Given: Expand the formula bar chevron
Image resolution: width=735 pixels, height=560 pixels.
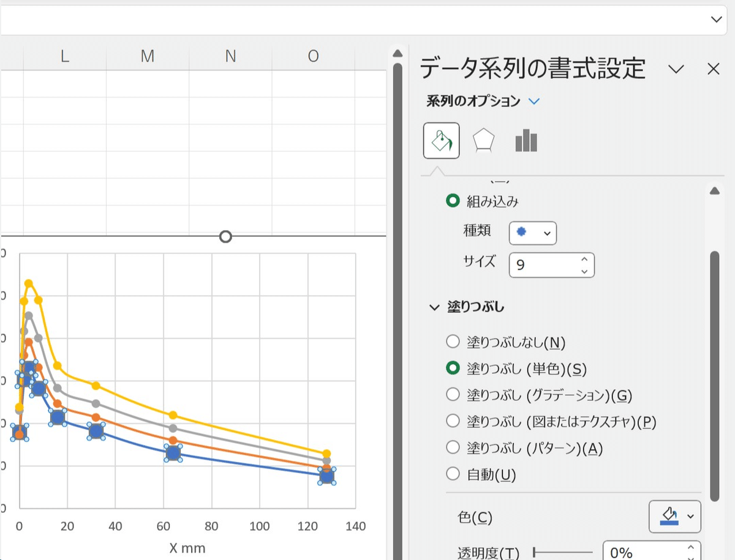Looking at the screenshot, I should click(x=716, y=20).
